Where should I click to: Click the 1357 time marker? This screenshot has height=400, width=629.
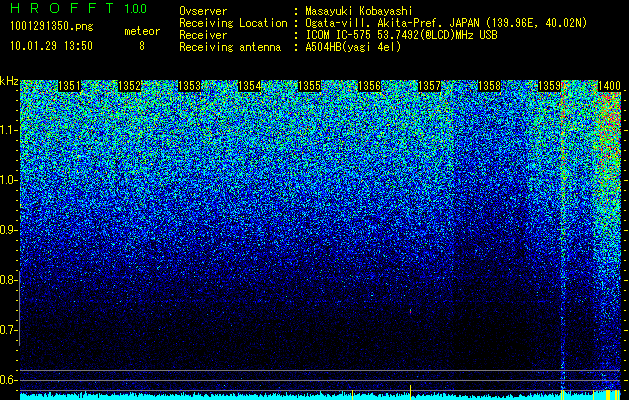click(x=430, y=86)
